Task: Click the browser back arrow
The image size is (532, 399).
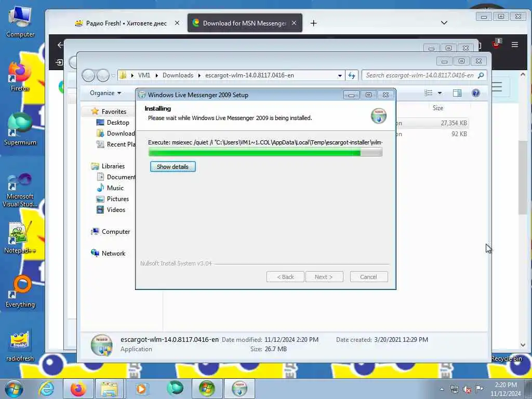Action: [60, 45]
